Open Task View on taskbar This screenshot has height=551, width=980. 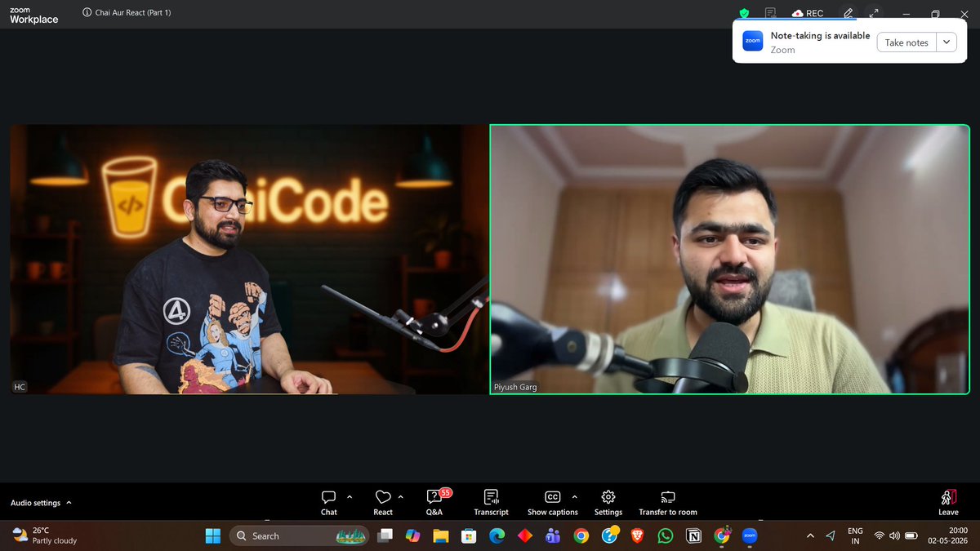pyautogui.click(x=385, y=535)
